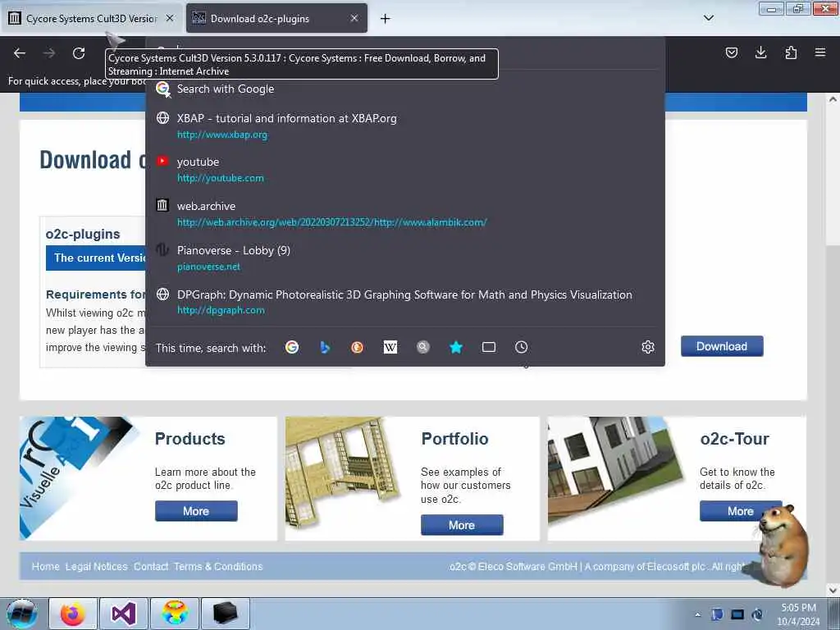Open the extensions puzzle icon

coord(791,52)
